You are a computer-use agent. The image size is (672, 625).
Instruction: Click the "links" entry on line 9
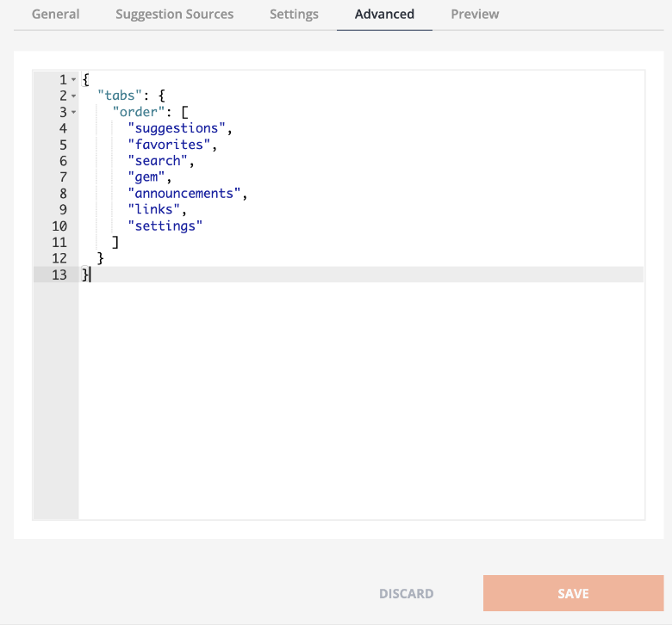154,209
